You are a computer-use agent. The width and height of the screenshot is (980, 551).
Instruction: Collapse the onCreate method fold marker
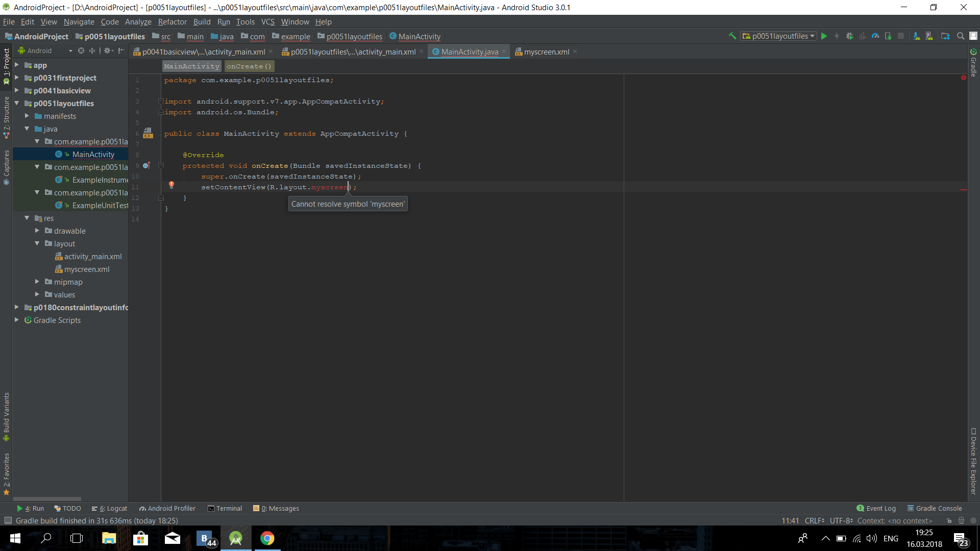point(161,165)
